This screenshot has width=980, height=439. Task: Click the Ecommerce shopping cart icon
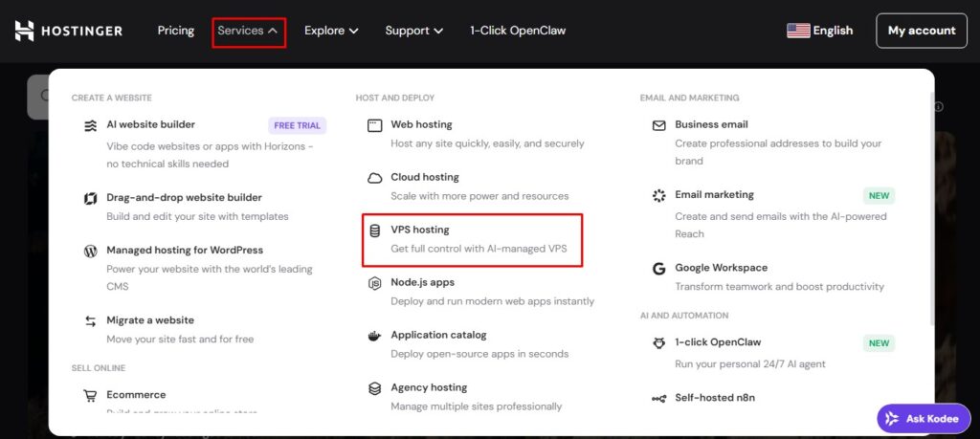pos(90,396)
